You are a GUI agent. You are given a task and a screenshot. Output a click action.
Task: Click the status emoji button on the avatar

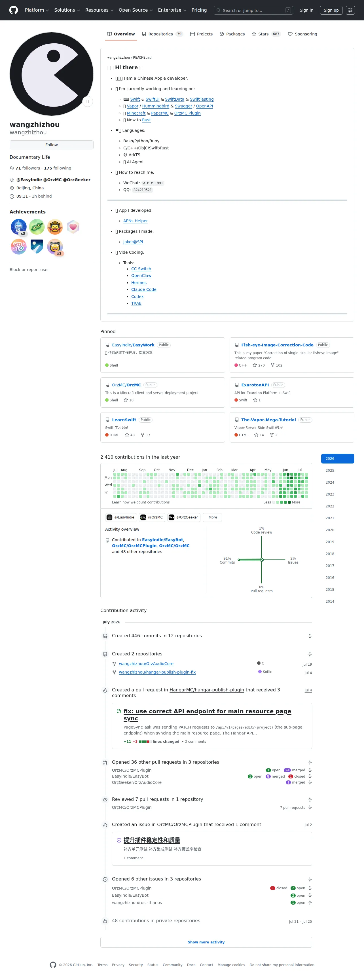pyautogui.click(x=88, y=101)
